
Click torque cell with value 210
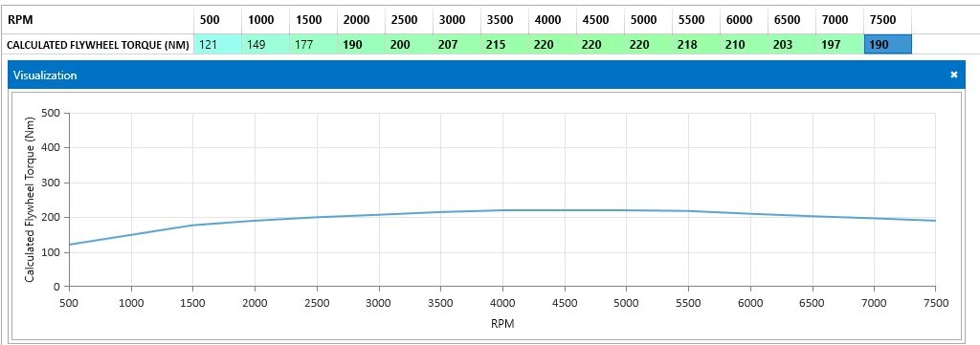click(745, 44)
